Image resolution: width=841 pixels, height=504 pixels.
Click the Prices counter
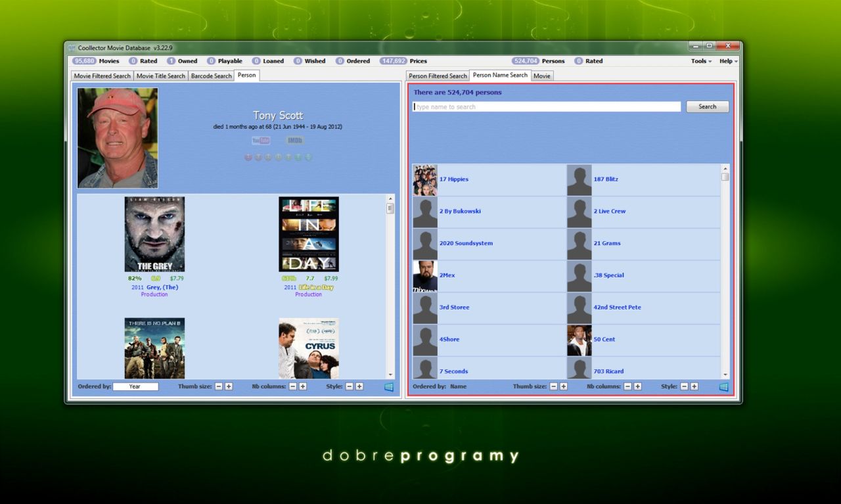click(403, 61)
